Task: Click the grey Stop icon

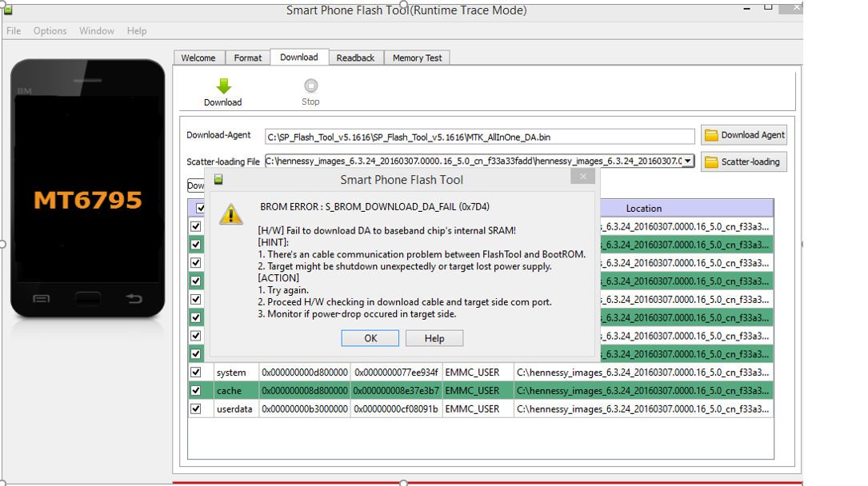Action: click(x=310, y=86)
